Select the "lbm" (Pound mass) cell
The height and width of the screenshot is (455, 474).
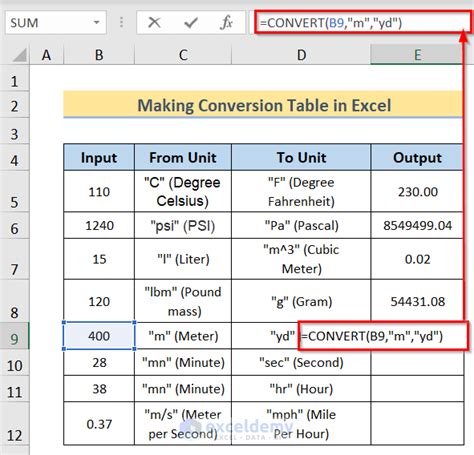coord(183,301)
